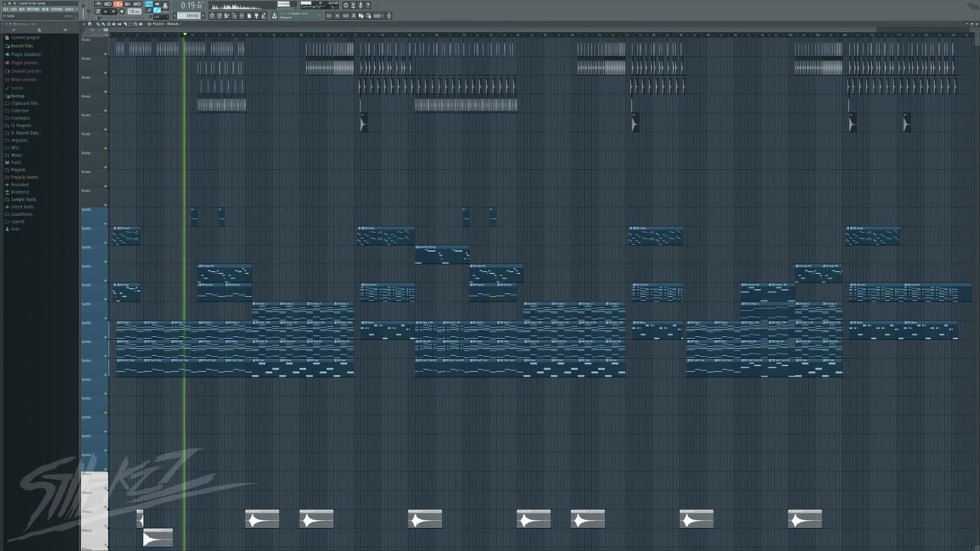Toggle the orange highlighted recording option
980x551 pixels.
[x=119, y=4]
